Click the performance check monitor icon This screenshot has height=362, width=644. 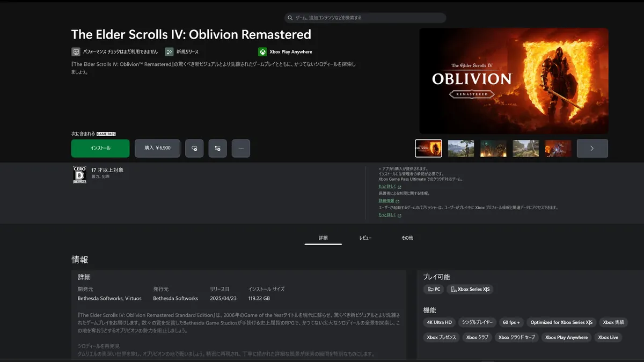click(76, 52)
